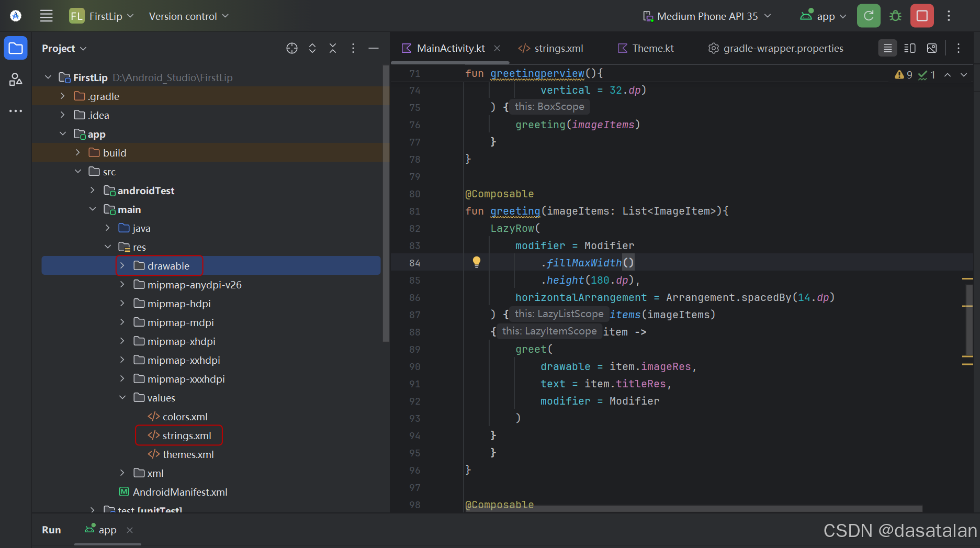Switch editor to Design preview mode
The height and width of the screenshot is (548, 980).
[x=931, y=48]
